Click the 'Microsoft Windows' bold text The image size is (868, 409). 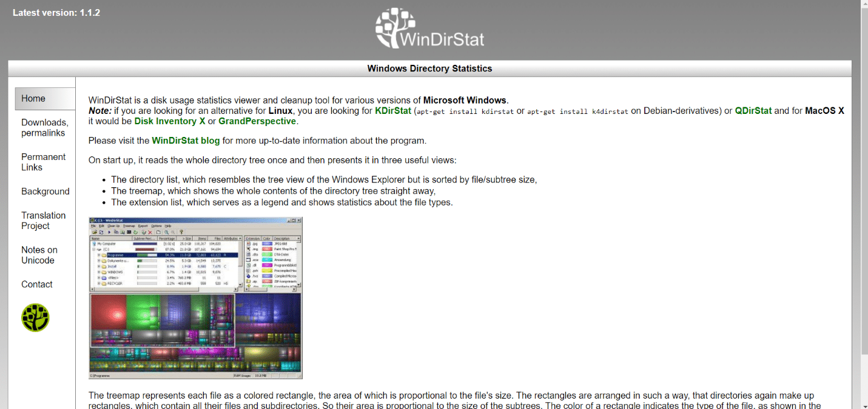pos(465,101)
